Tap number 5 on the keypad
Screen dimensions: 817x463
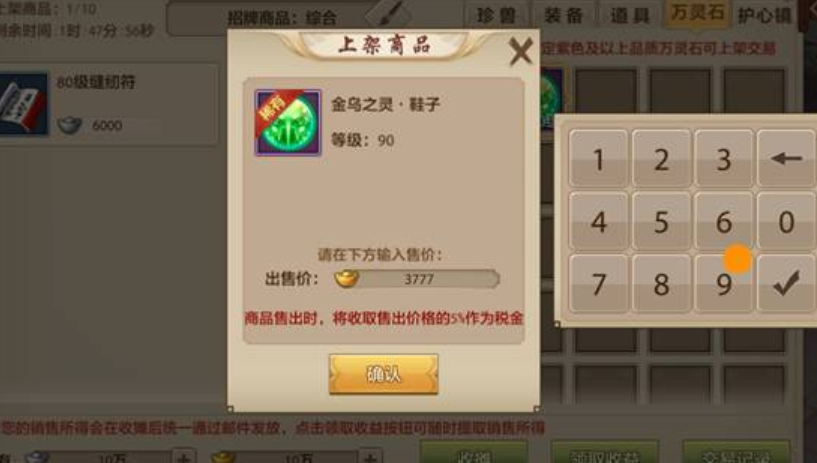pyautogui.click(x=661, y=222)
